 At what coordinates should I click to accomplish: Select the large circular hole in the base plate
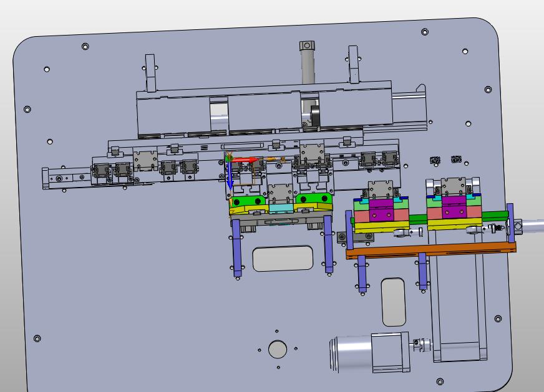[x=278, y=350]
